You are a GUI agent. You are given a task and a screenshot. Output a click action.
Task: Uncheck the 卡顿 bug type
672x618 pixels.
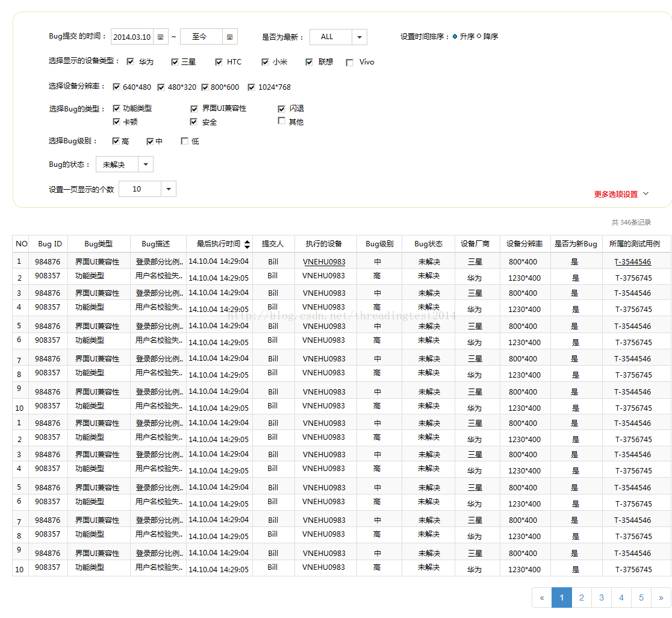coord(116,122)
